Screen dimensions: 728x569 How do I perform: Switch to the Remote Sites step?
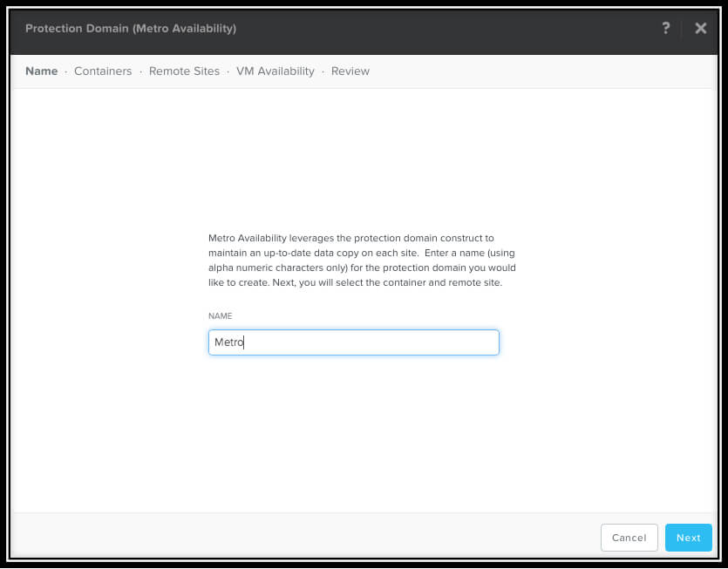click(184, 71)
